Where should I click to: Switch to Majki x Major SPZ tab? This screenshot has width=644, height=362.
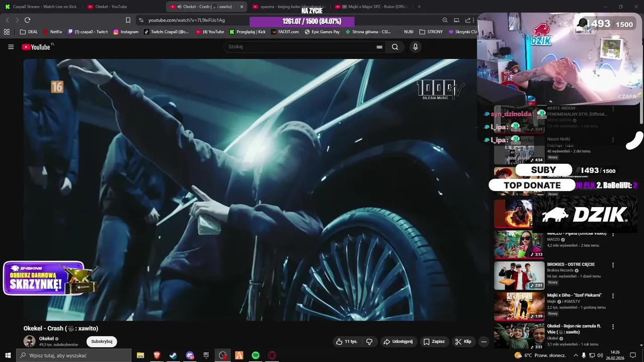[x=372, y=7]
